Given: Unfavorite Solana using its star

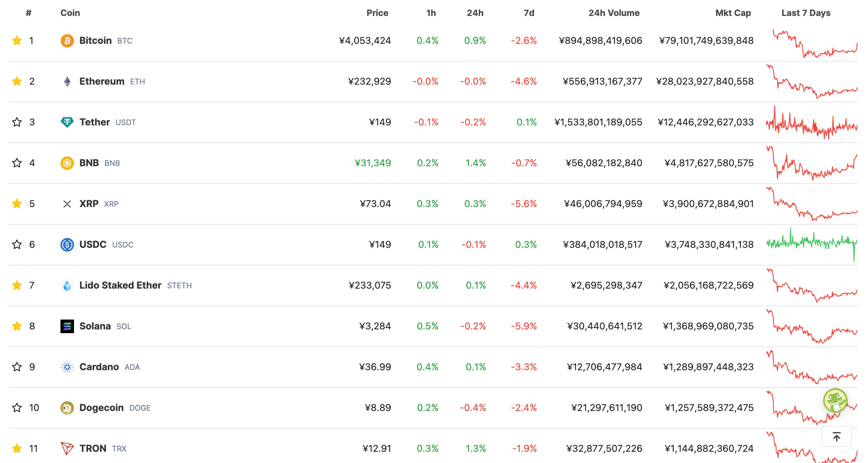Looking at the screenshot, I should [x=17, y=326].
